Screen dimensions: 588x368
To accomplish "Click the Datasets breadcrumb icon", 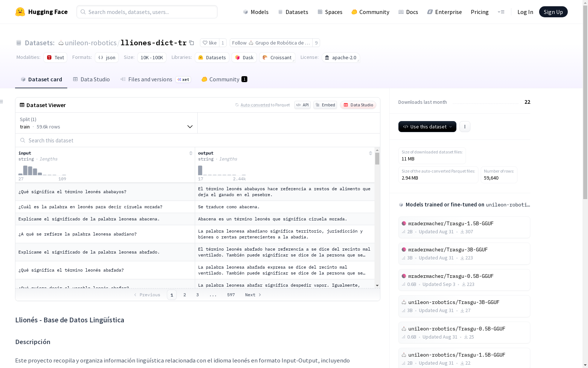I will pyautogui.click(x=19, y=43).
